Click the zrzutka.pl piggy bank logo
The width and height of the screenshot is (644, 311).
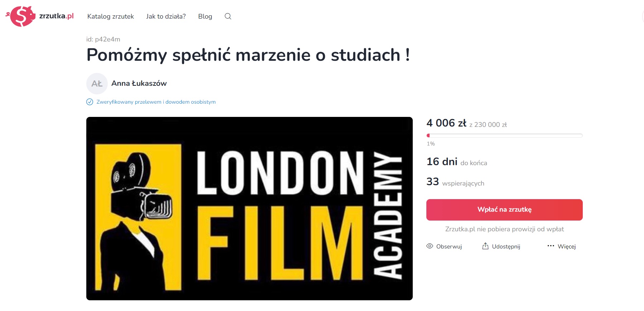tap(21, 16)
